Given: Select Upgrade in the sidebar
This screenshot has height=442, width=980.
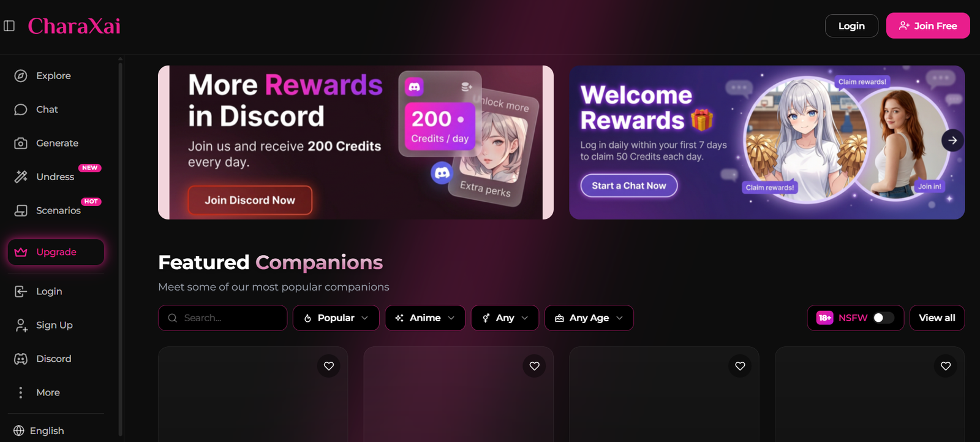Looking at the screenshot, I should 56,252.
